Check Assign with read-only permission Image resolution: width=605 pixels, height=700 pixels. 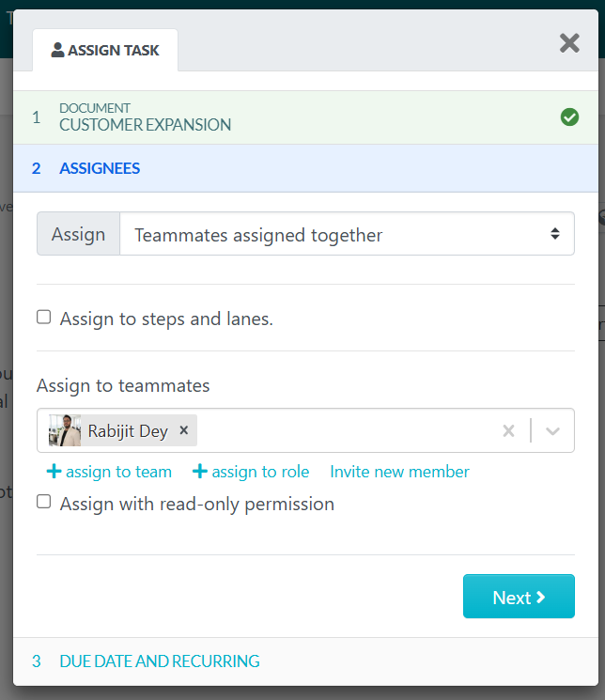coord(44,503)
